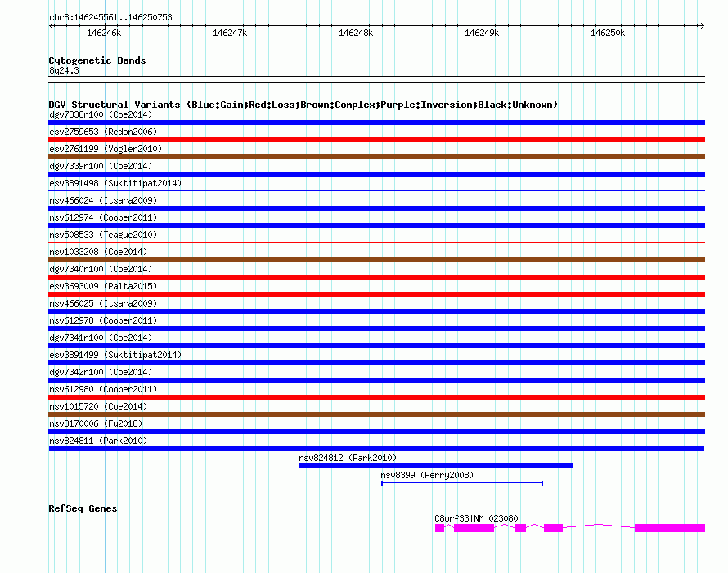
Task: Open variant dgv7340n100 (Coe2014) label
Action: click(101, 269)
